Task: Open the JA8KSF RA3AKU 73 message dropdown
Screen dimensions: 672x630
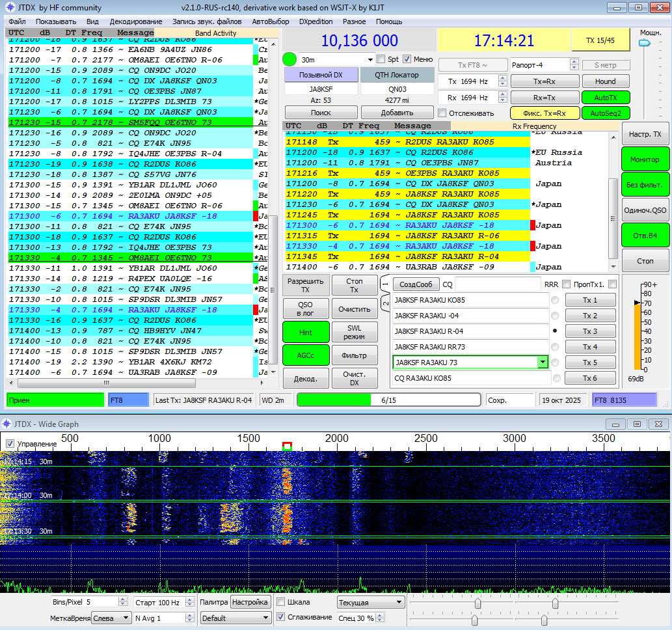Action: click(542, 363)
